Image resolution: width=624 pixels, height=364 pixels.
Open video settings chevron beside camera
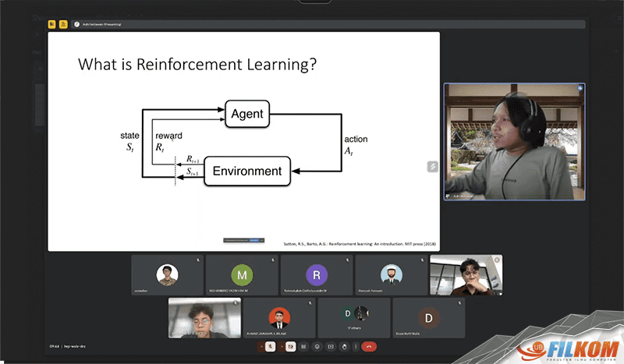[x=282, y=345]
